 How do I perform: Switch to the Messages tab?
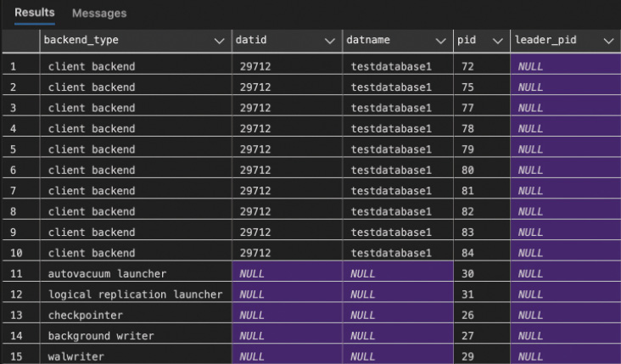[x=99, y=14]
